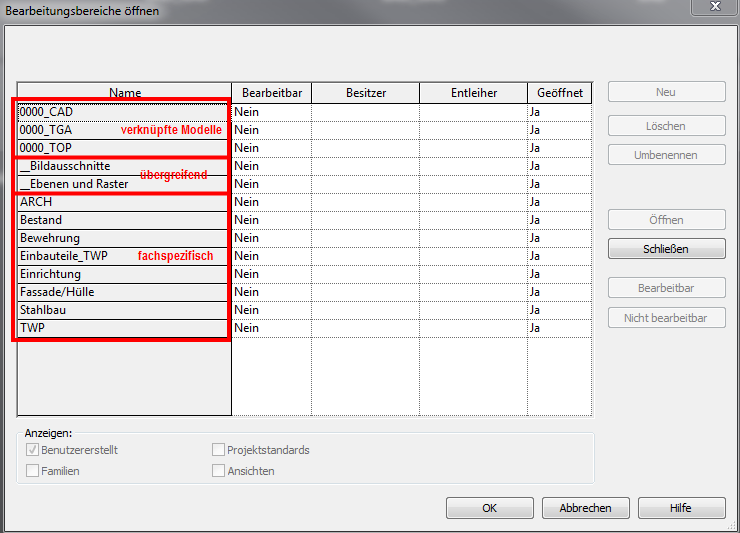Open Hilfe for this dialog
The height and width of the screenshot is (533, 740).
click(x=681, y=508)
